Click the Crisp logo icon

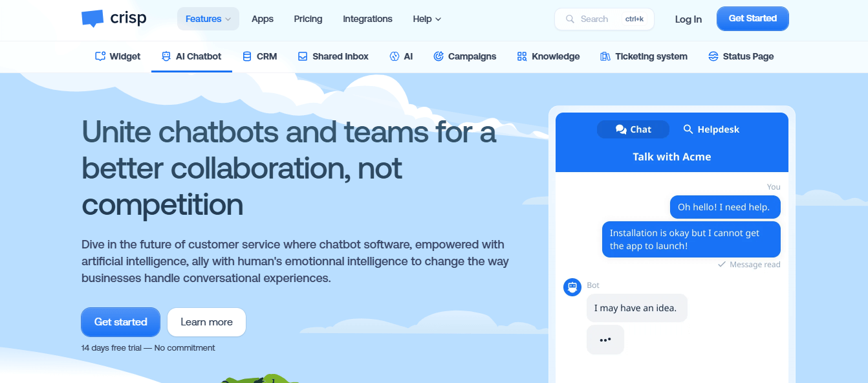click(92, 19)
